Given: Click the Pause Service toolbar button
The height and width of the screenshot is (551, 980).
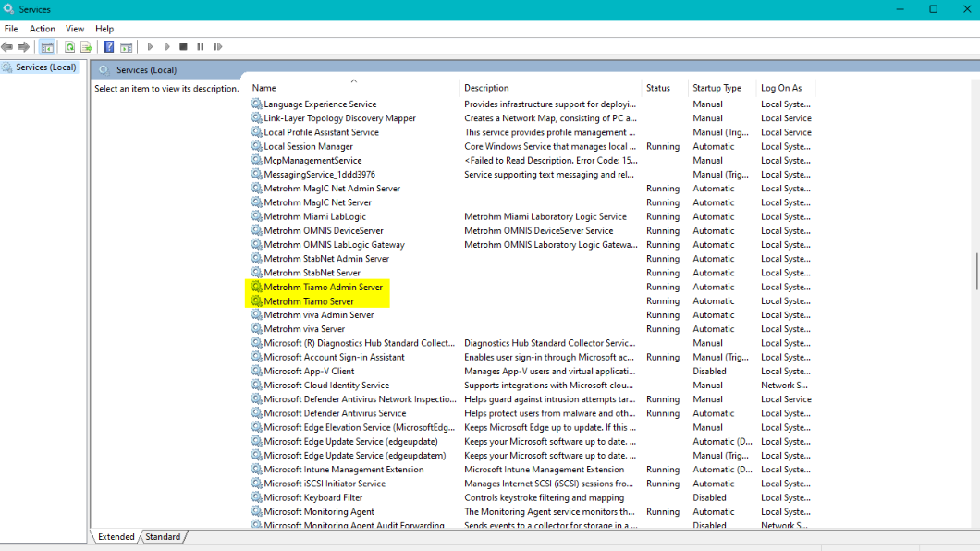Looking at the screenshot, I should 200,47.
